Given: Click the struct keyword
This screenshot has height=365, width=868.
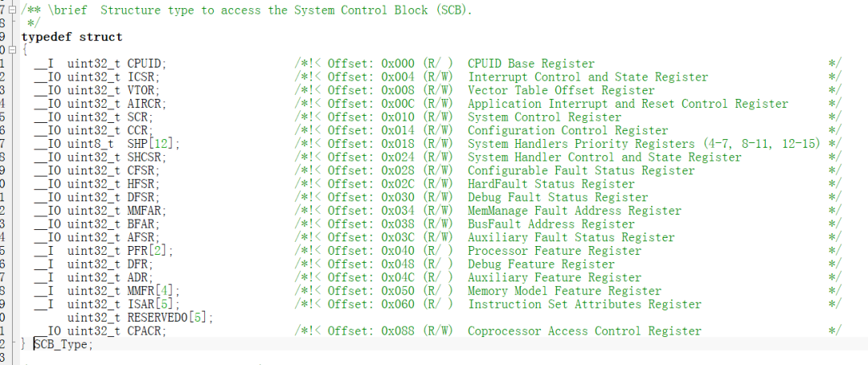Looking at the screenshot, I should (x=100, y=37).
